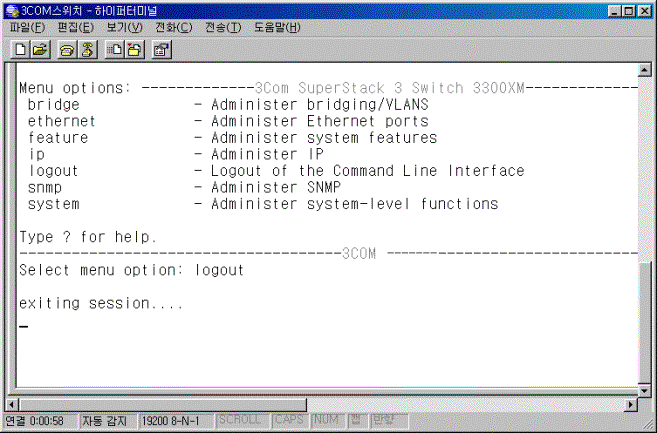Click the '연결 0:00:58' status entry
The height and width of the screenshot is (433, 657).
click(x=41, y=421)
